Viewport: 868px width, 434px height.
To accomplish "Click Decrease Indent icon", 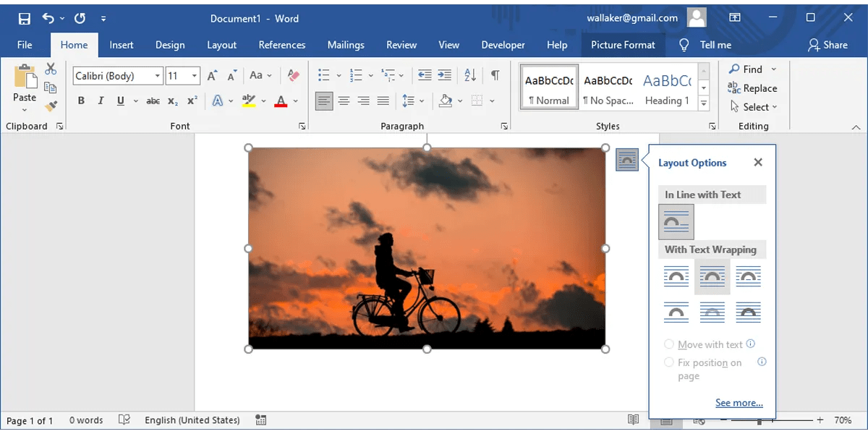I will [x=425, y=75].
